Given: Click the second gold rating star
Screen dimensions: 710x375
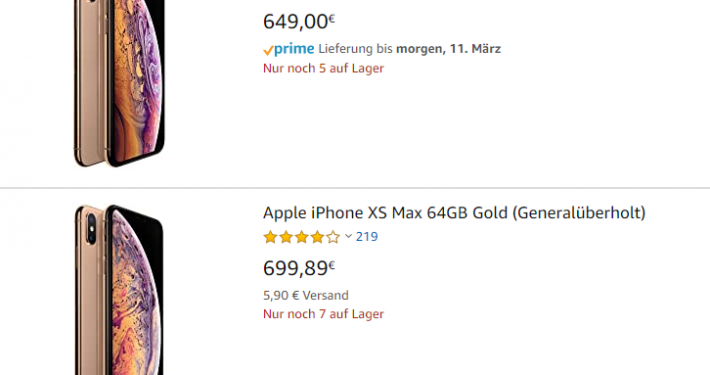Looking at the screenshot, I should click(286, 237).
